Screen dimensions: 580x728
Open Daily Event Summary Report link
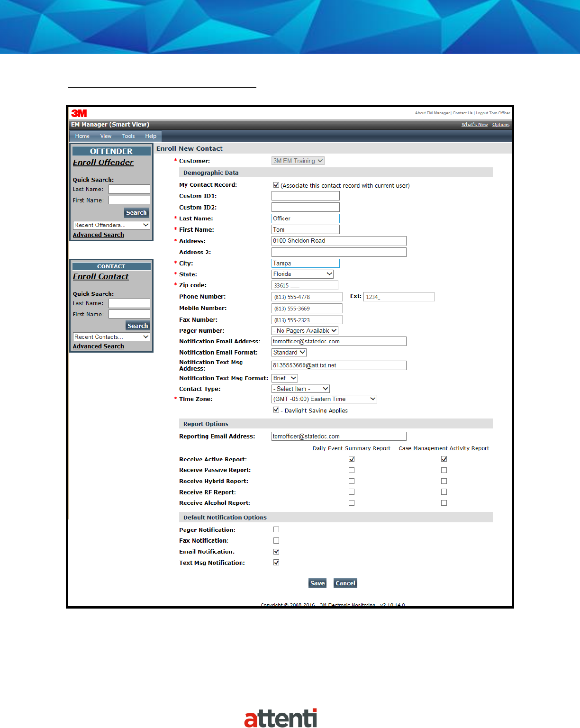[x=352, y=448]
